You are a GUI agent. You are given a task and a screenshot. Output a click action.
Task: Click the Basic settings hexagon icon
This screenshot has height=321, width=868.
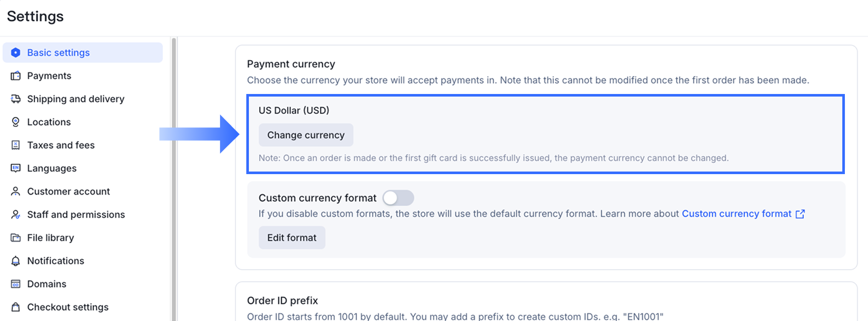click(x=16, y=52)
